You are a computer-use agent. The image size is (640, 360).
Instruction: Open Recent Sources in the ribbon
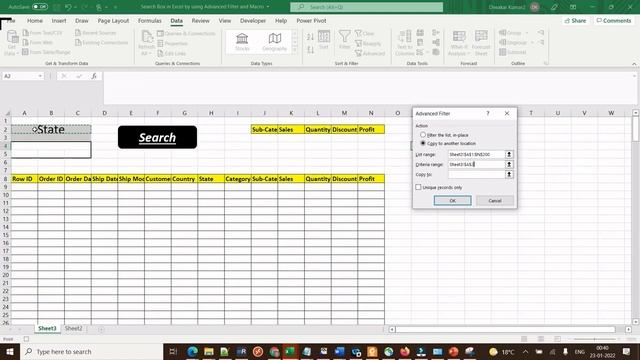coord(96,33)
